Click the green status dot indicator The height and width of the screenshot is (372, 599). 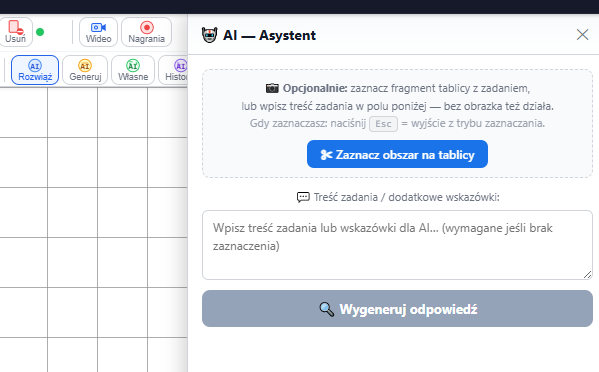[40, 32]
